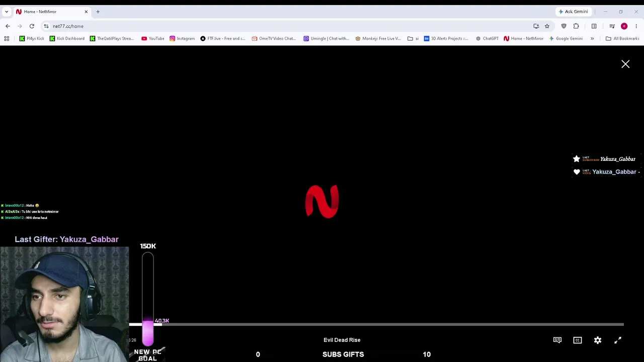The width and height of the screenshot is (644, 362).
Task: Open the Kick Dashboard bookmark
Action: pyautogui.click(x=67, y=39)
